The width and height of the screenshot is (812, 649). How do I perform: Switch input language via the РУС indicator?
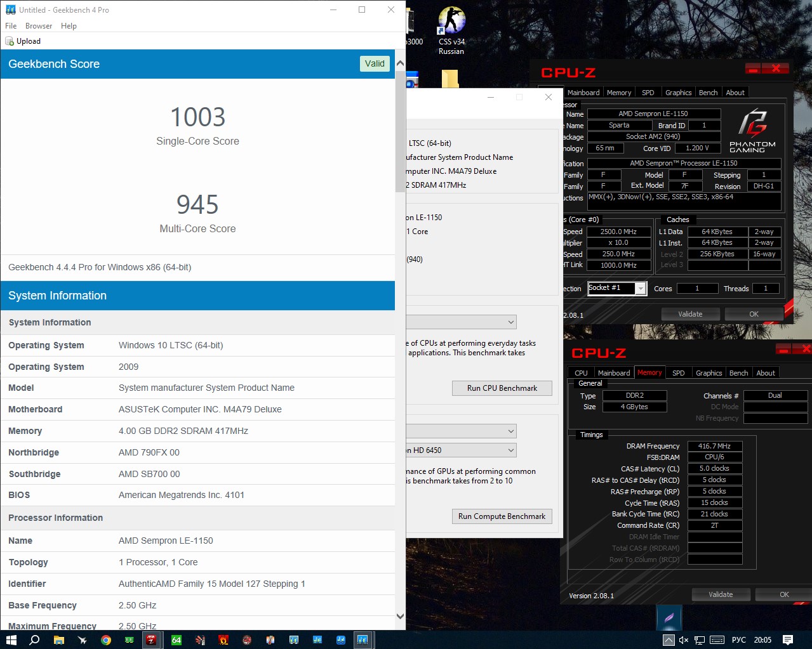739,639
